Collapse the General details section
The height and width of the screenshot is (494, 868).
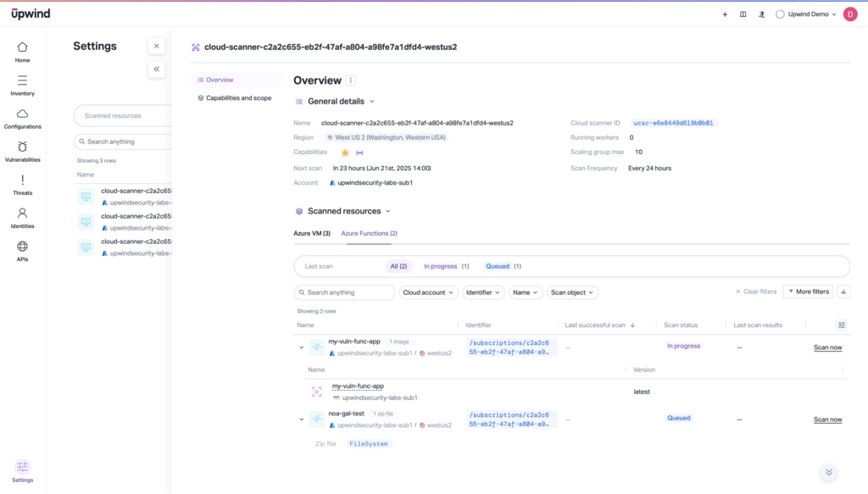tap(372, 102)
